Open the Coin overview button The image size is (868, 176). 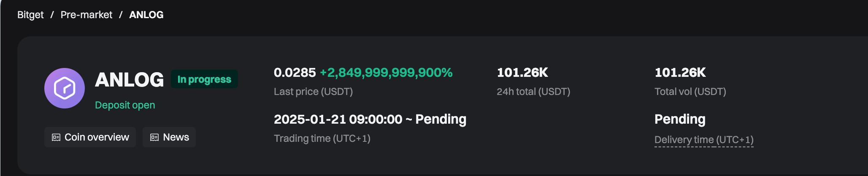[90, 137]
